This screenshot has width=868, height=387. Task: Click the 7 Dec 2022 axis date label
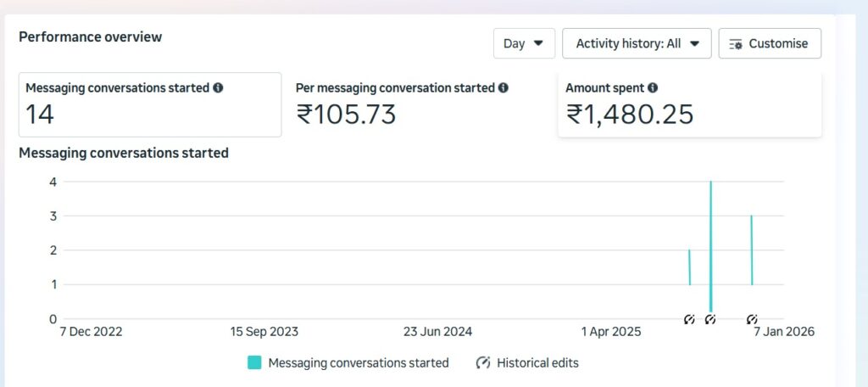click(x=92, y=332)
